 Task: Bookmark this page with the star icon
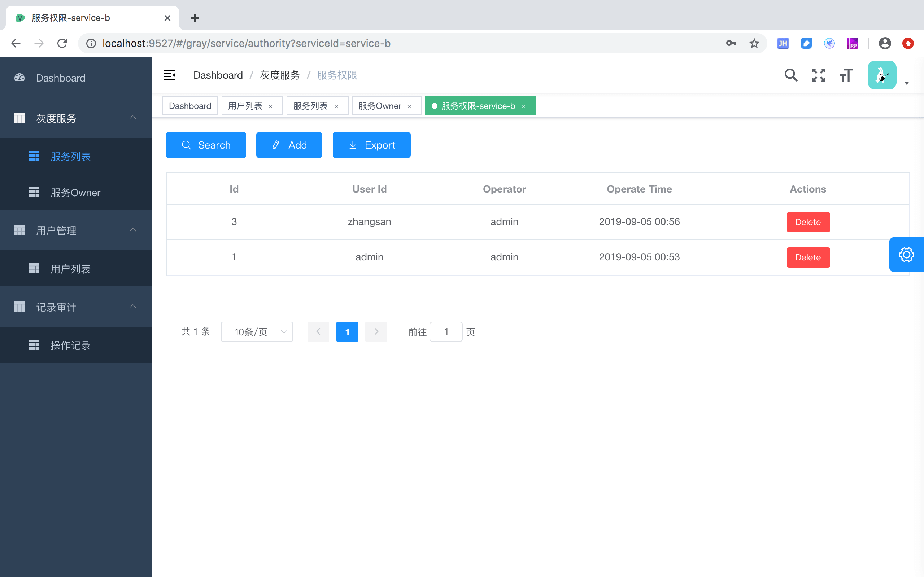754,44
